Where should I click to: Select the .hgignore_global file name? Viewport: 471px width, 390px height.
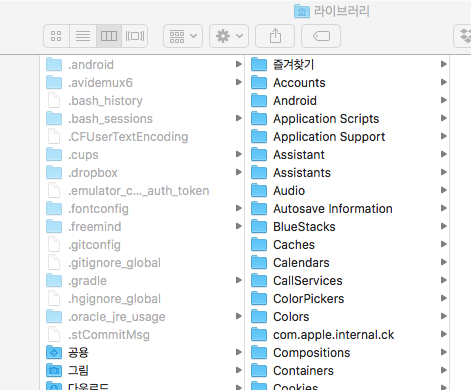pyautogui.click(x=114, y=299)
